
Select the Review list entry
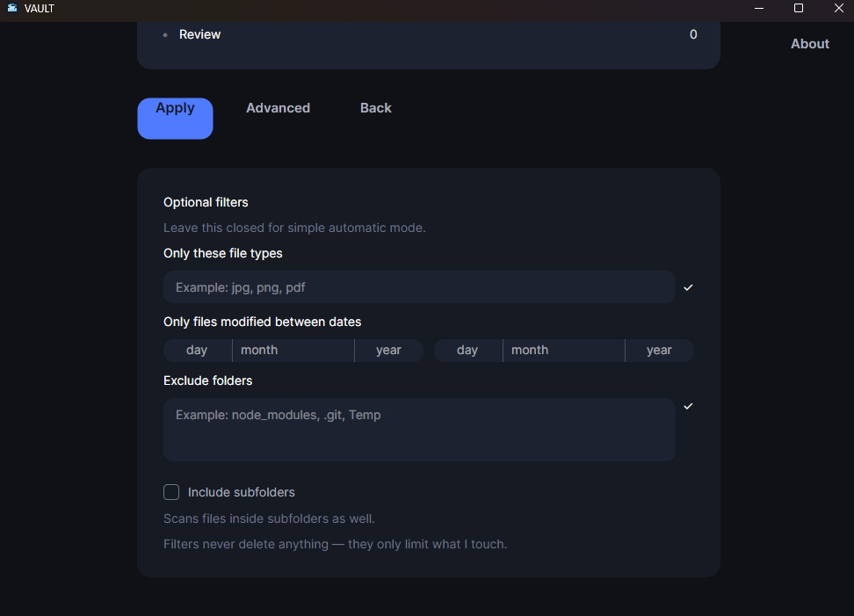[x=200, y=34]
